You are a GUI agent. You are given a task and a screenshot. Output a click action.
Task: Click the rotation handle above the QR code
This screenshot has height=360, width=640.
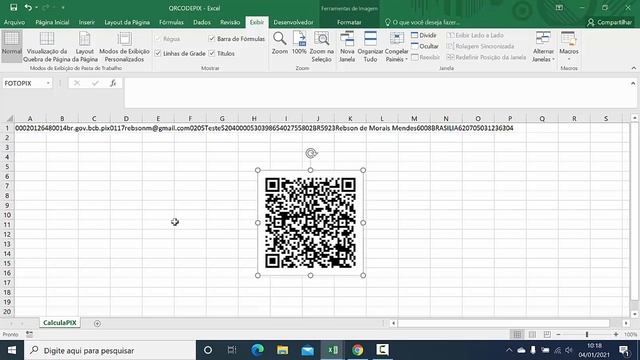pos(311,153)
